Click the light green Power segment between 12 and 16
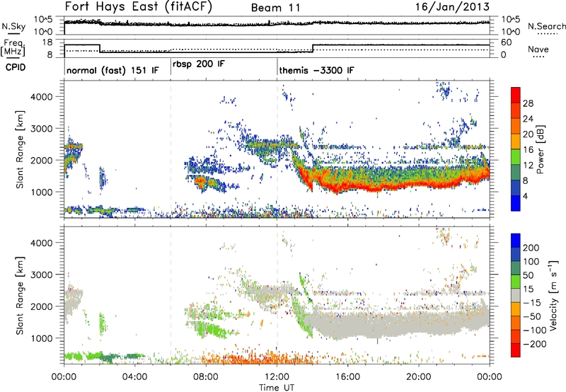This screenshot has width=566, height=392. pyautogui.click(x=516, y=157)
